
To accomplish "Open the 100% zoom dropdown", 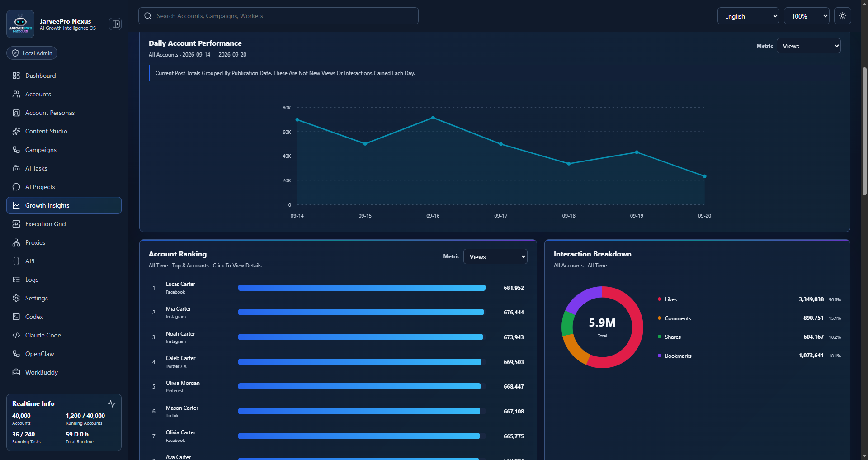I will pyautogui.click(x=807, y=16).
